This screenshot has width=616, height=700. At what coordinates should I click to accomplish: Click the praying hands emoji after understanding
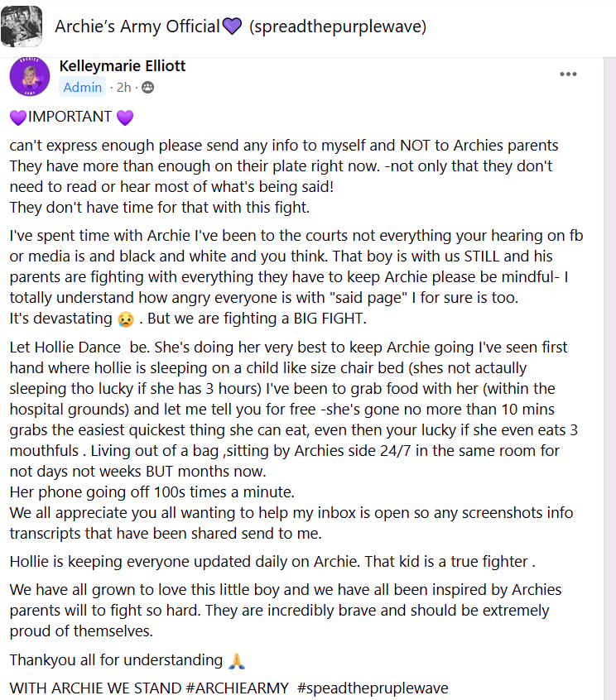tap(237, 661)
